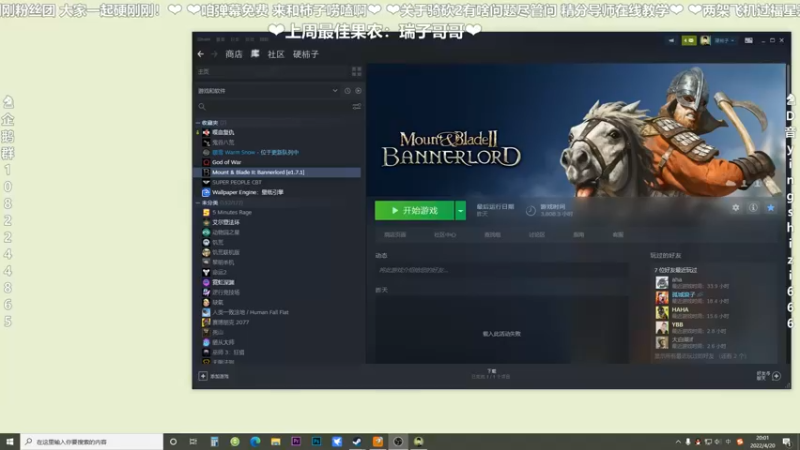Show all friends who recently played

click(x=701, y=356)
